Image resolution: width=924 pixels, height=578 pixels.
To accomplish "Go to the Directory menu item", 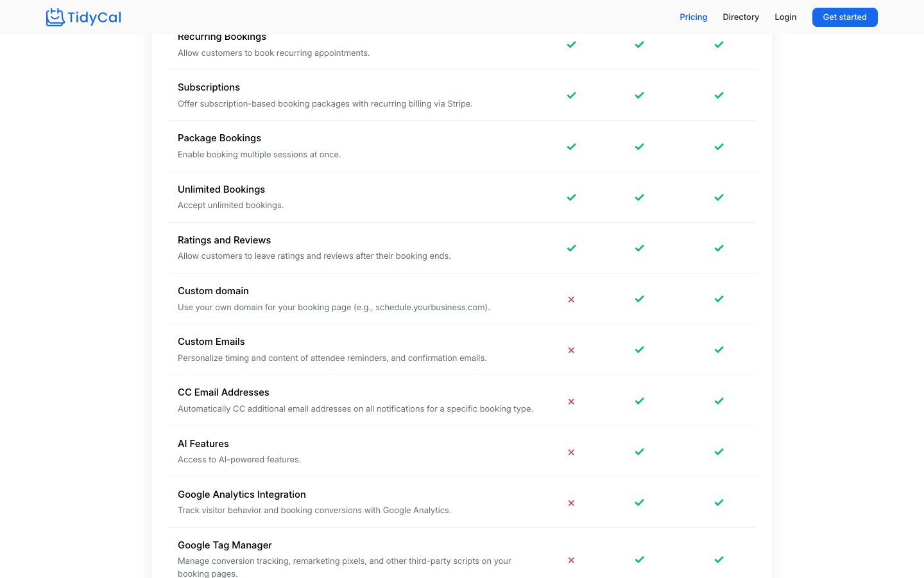I will pos(740,17).
